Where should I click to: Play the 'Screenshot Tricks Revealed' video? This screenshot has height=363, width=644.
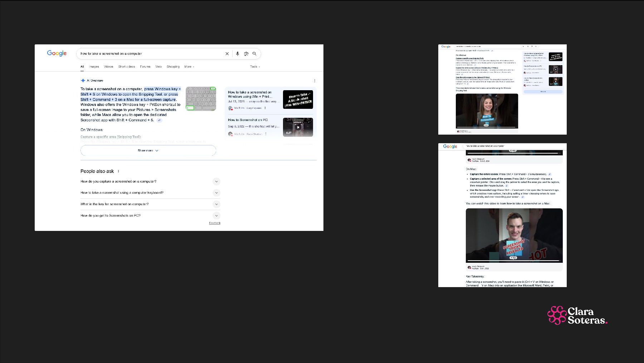pos(514,235)
